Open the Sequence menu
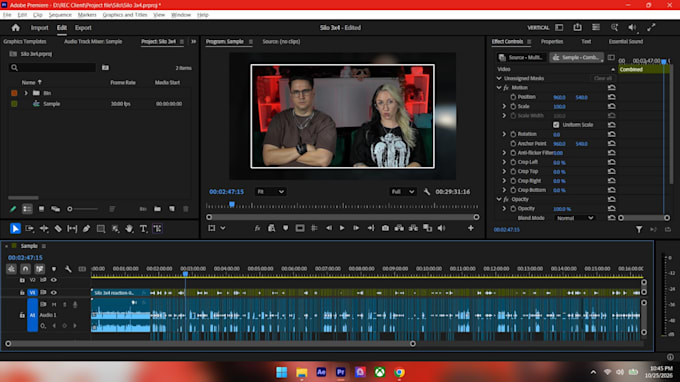Viewport: 680px width, 382px height. point(60,15)
